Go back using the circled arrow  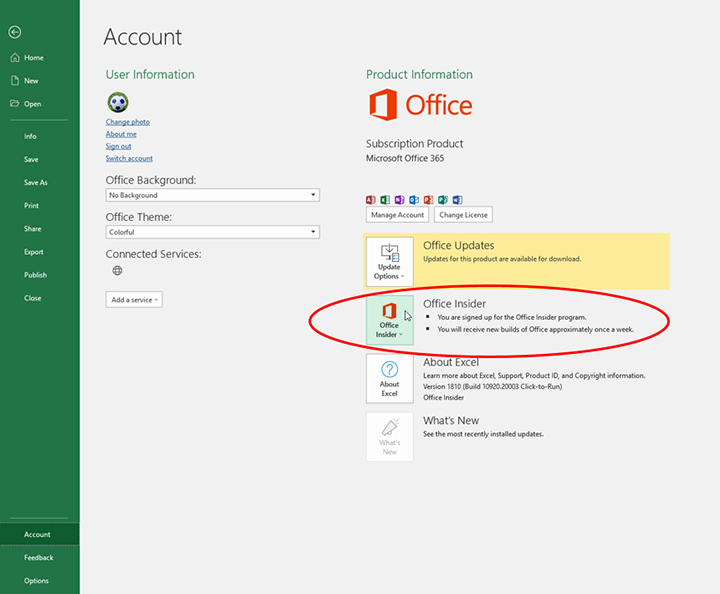pos(15,32)
